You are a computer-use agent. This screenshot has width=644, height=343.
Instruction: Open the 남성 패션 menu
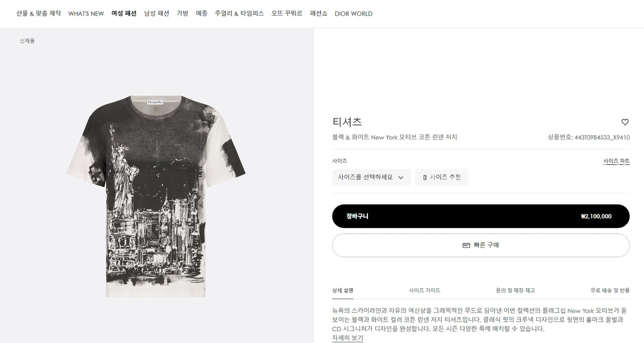pyautogui.click(x=156, y=14)
